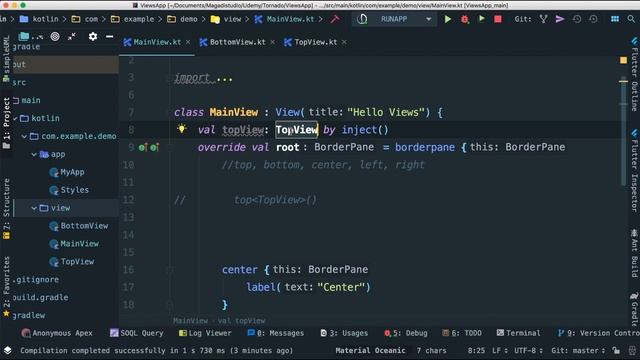
Task: Open the 3: Usages tool window
Action: (344, 333)
